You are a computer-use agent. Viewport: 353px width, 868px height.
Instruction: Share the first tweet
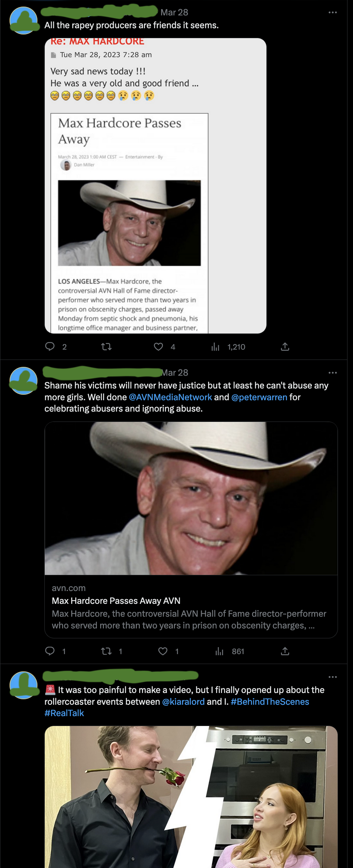tap(285, 347)
